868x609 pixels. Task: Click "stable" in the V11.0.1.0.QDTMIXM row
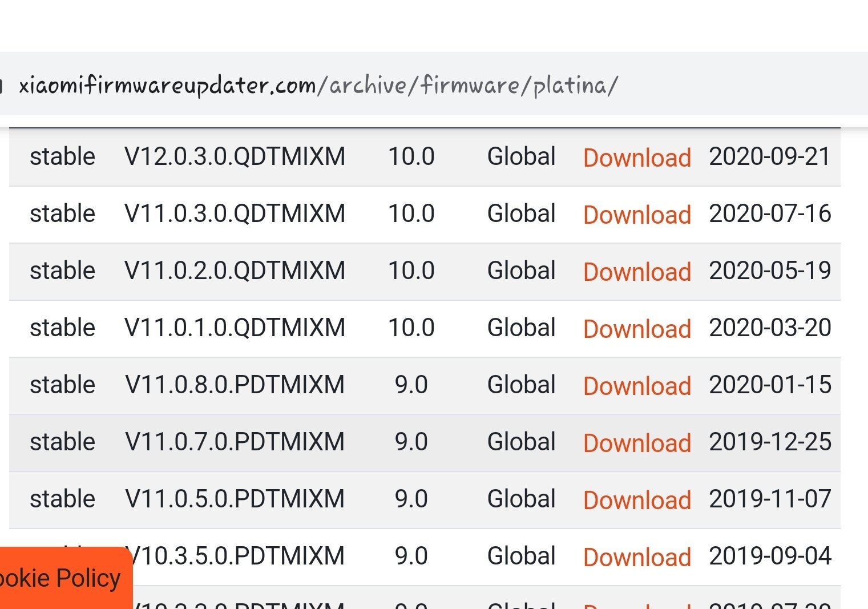click(x=62, y=328)
